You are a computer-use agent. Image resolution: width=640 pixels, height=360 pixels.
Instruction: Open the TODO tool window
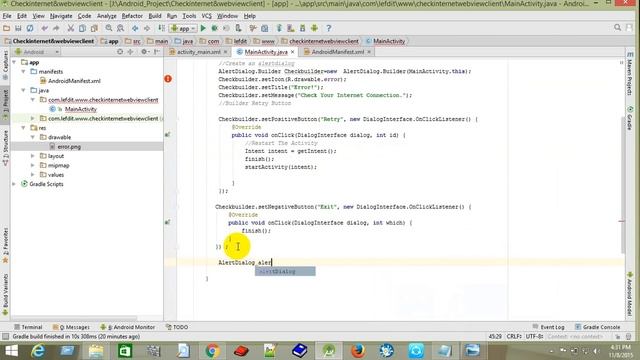click(177, 327)
